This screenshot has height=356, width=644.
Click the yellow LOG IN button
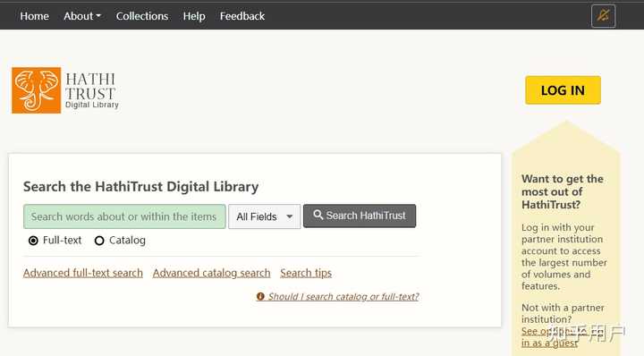tap(563, 90)
